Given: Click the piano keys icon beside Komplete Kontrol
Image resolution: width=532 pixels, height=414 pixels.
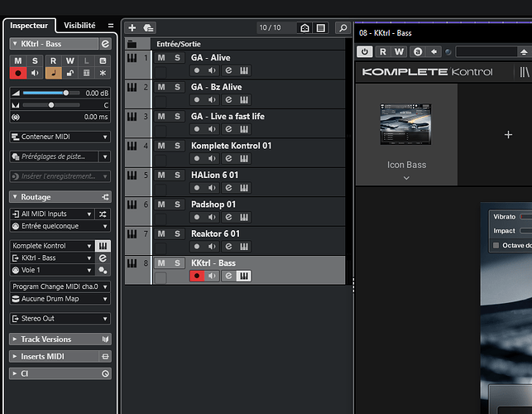Looking at the screenshot, I should (103, 246).
